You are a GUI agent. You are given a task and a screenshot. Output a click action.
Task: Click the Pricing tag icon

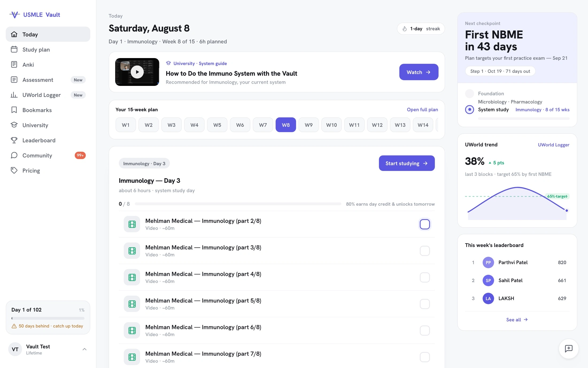[x=14, y=170]
